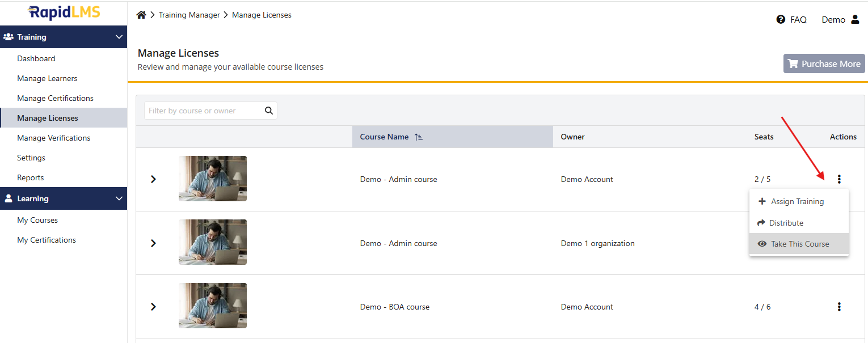868x343 pixels.
Task: Click thumbnail of the Demo Account Admin course
Action: [x=213, y=179]
